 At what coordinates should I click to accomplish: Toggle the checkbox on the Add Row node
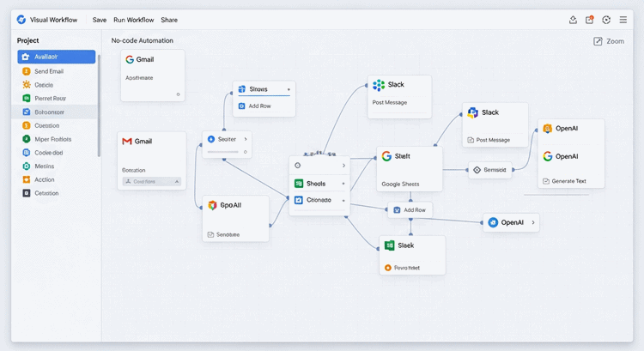[396, 209]
